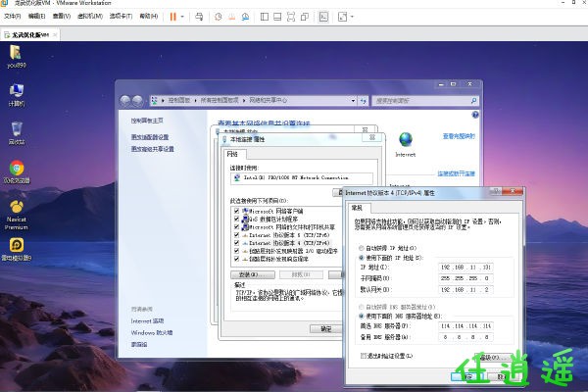Click the IP 地址 field showing 192.168.11.131
Screen dimensions: 588x392
coord(465,268)
